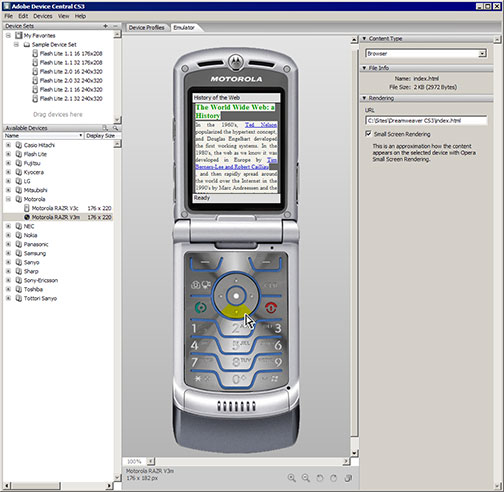
Task: Collapse the Content Type panel section
Action: [364, 38]
